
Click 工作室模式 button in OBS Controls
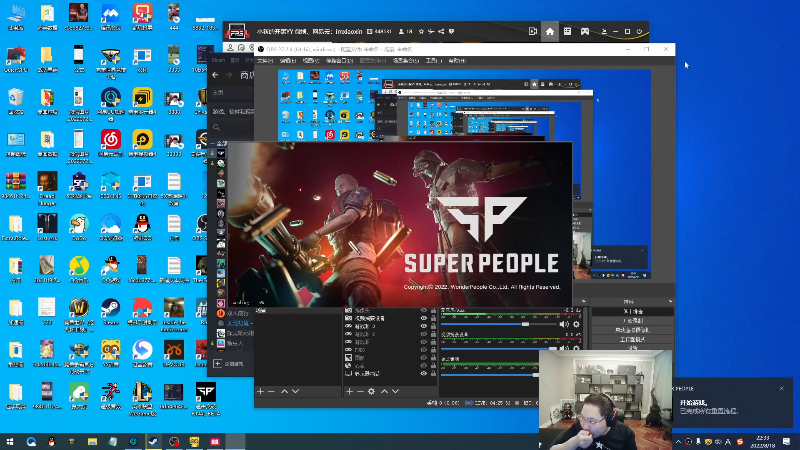point(633,339)
